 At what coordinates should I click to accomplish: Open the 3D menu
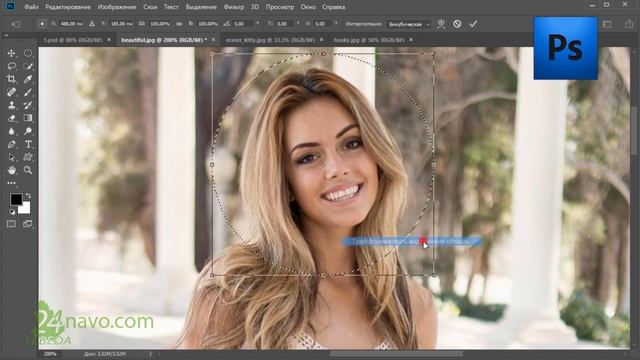coord(255,7)
